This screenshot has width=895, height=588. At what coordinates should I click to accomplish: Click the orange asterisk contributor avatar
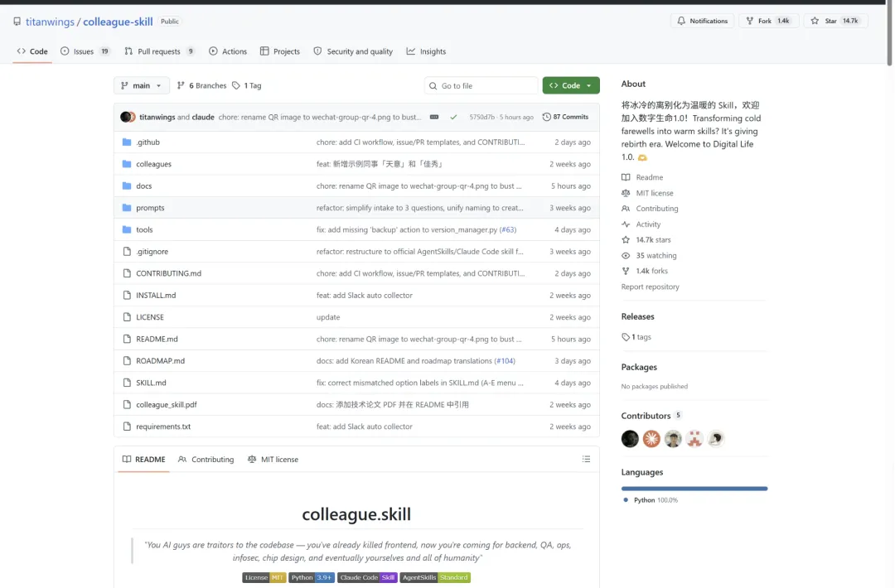pyautogui.click(x=651, y=439)
